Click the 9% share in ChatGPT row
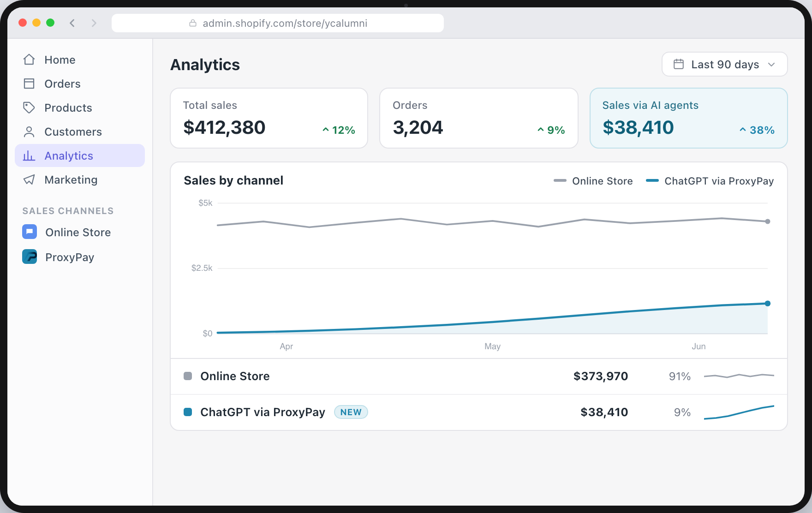Image resolution: width=812 pixels, height=513 pixels. pos(682,412)
